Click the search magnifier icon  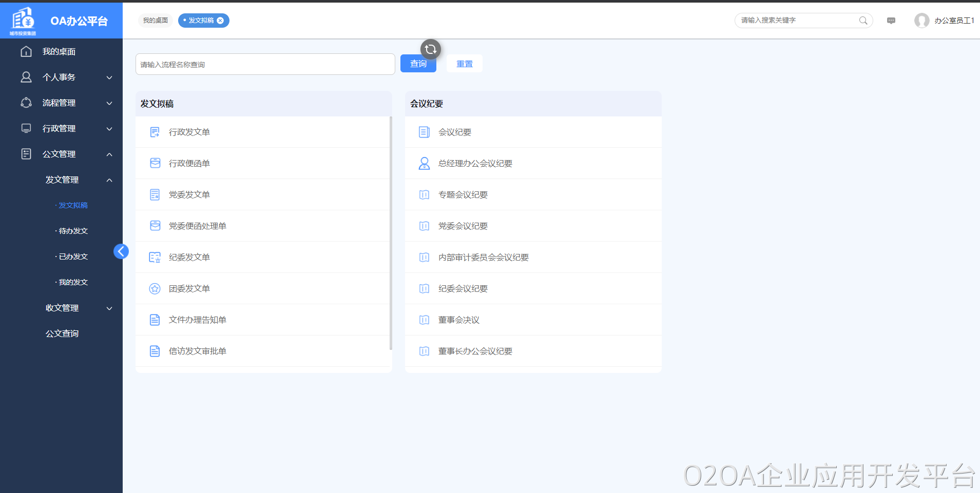coord(863,21)
